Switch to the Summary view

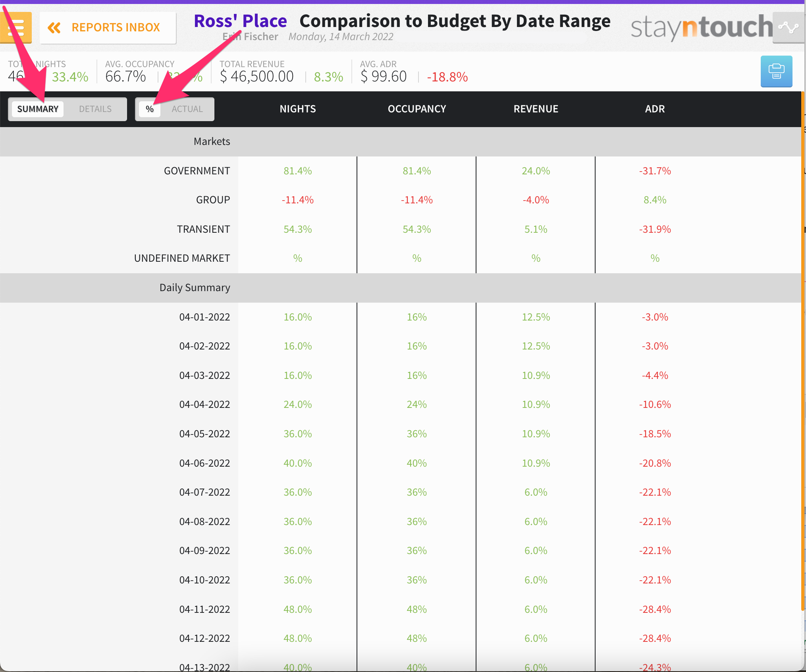[x=38, y=109]
